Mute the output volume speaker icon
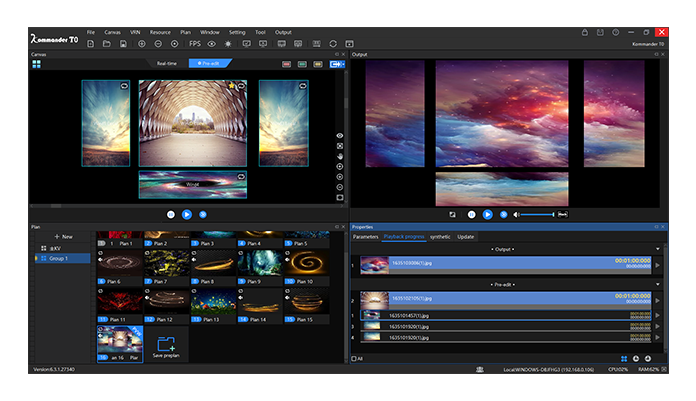This screenshot has height=401, width=696. pos(516,214)
